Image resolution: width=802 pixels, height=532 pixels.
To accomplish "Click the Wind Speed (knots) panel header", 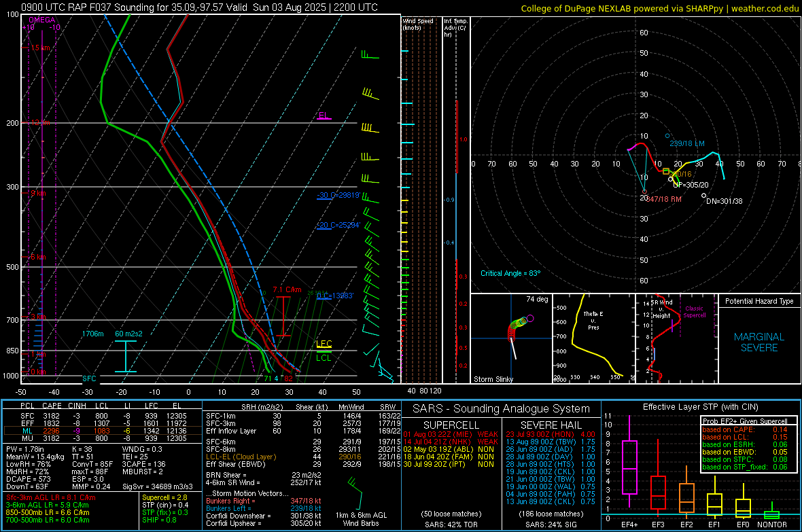I will [417, 24].
